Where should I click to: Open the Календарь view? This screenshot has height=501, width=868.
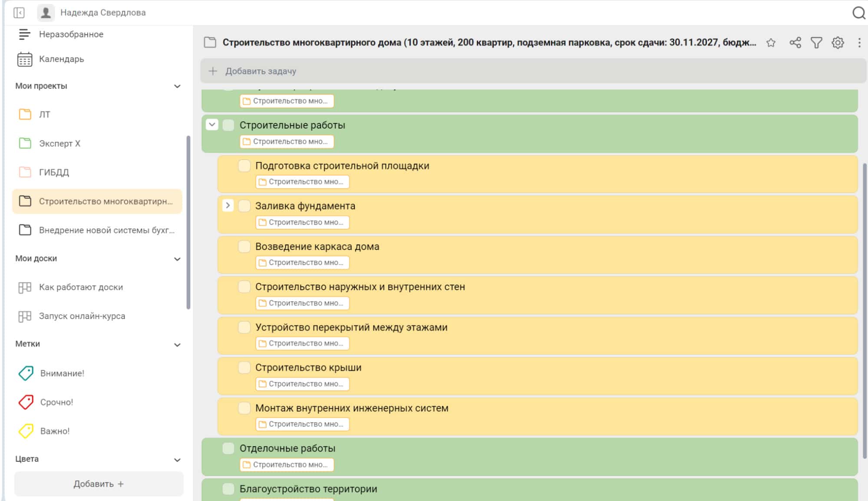tap(61, 59)
